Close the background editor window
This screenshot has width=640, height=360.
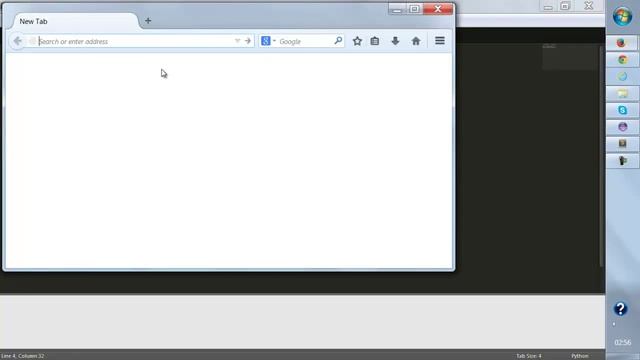[589, 6]
